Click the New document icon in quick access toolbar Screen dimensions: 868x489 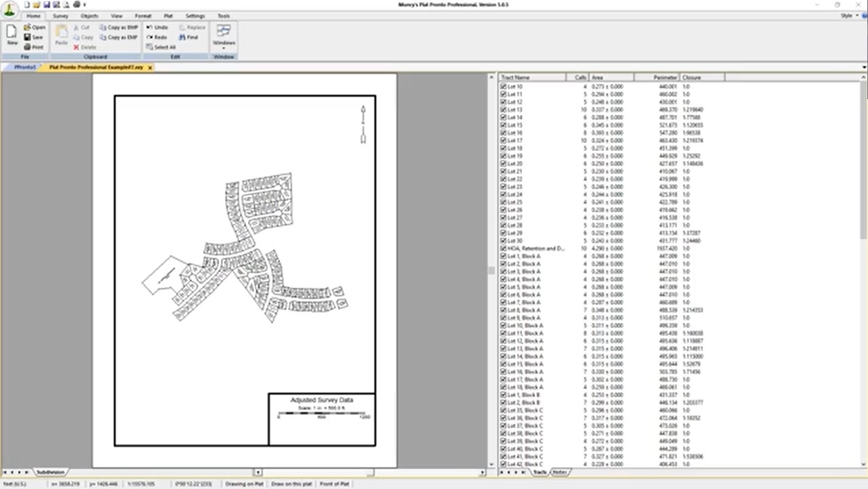pos(27,4)
